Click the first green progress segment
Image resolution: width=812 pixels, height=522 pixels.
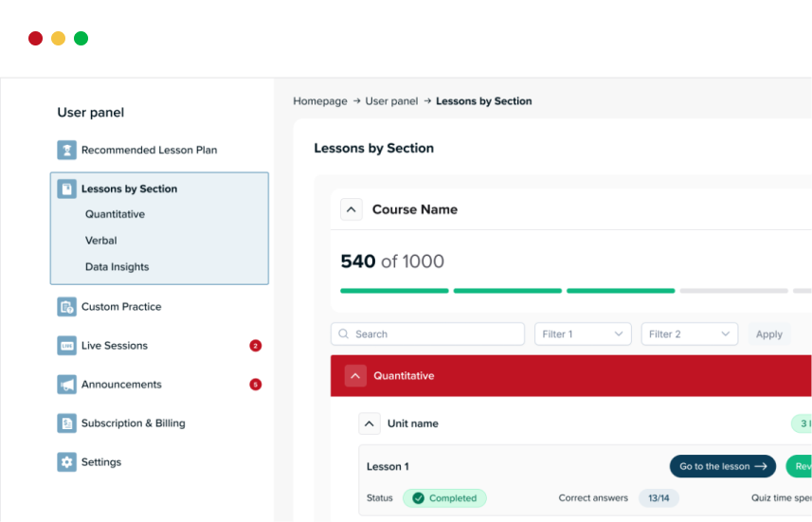(394, 291)
